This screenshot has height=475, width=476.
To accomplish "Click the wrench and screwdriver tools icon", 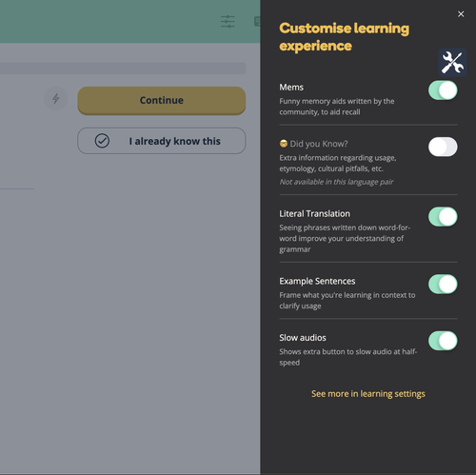I will 452,63.
